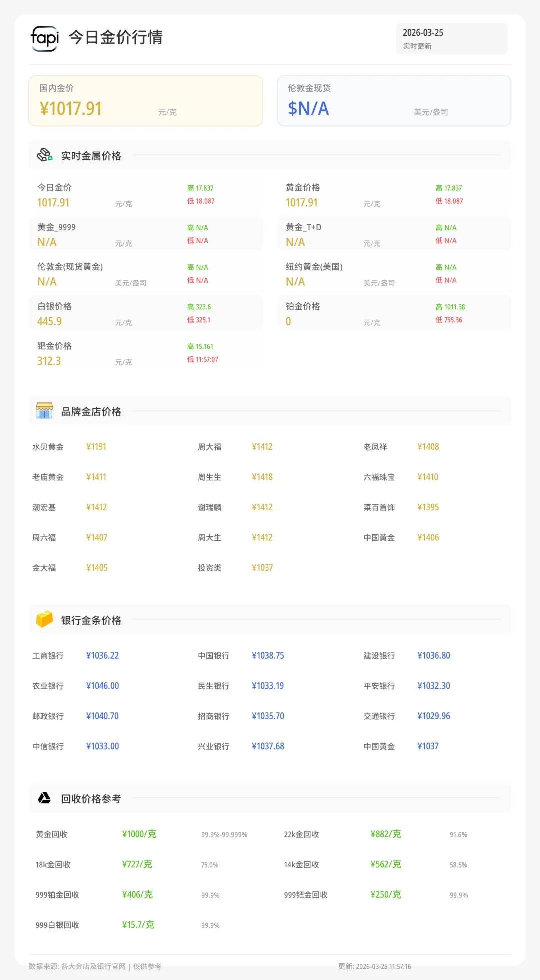540x980 pixels.
Task: Select the 2026-03-25 date box
Action: [x=452, y=38]
